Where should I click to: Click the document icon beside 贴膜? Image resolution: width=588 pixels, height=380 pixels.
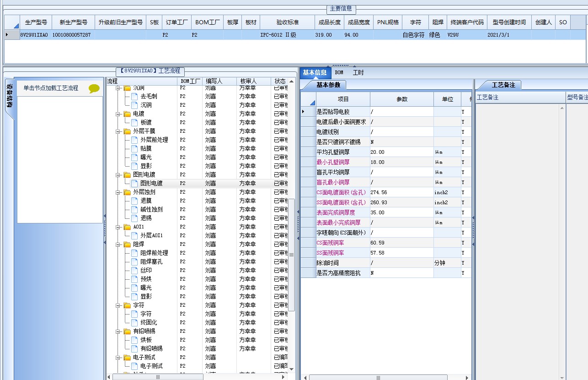(x=134, y=149)
